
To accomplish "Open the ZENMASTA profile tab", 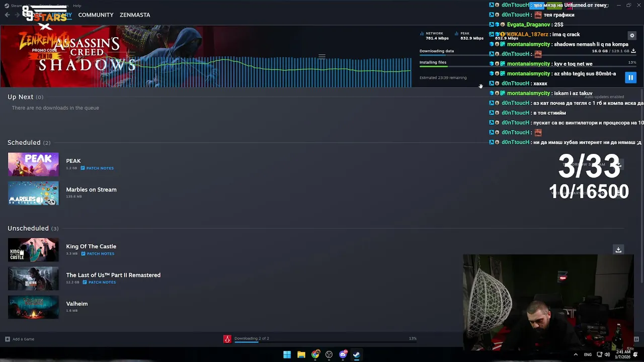I will [135, 15].
